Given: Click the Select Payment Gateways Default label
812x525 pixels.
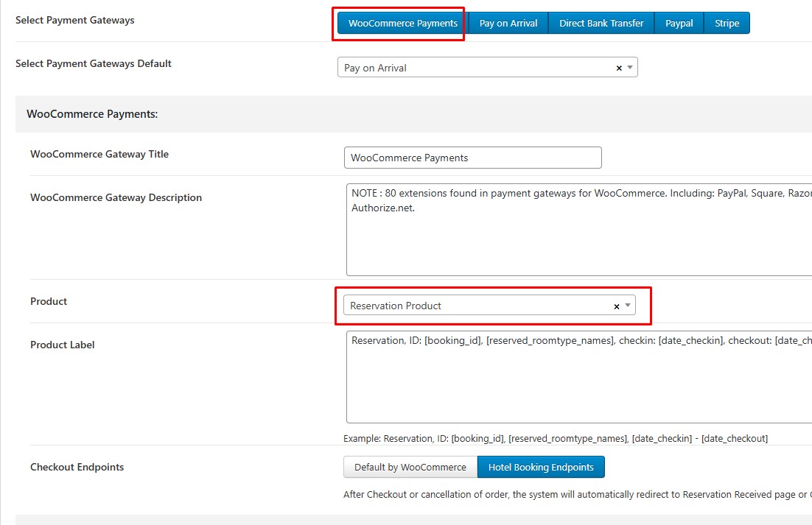Looking at the screenshot, I should [93, 63].
